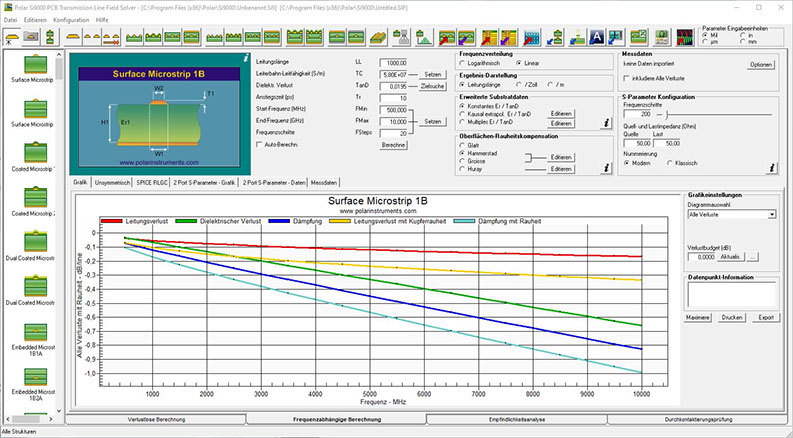This screenshot has height=438, width=793.
Task: Open info icon in Erweiterte Substratdaten section
Action: [x=604, y=121]
